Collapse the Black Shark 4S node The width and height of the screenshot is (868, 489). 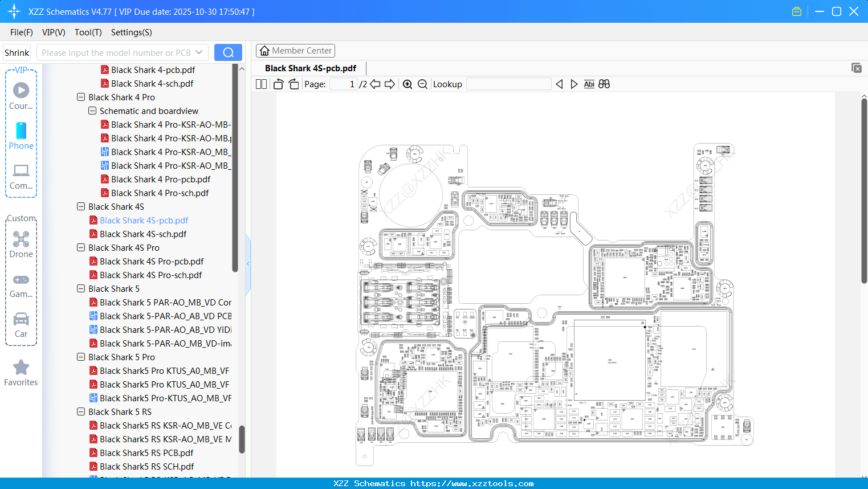(80, 206)
